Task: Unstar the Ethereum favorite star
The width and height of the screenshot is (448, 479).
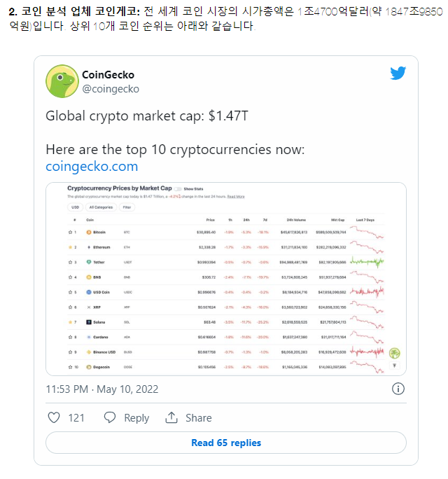Action: pyautogui.click(x=70, y=247)
